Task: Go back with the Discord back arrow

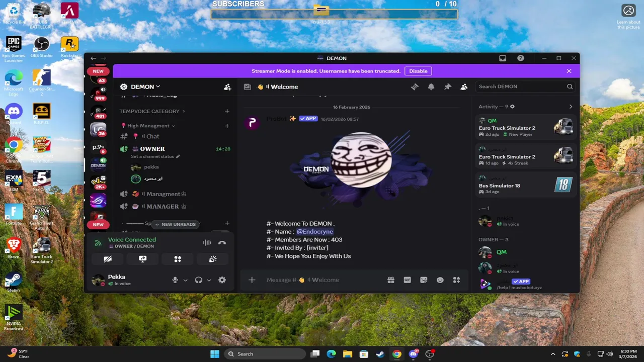Action: pyautogui.click(x=93, y=58)
